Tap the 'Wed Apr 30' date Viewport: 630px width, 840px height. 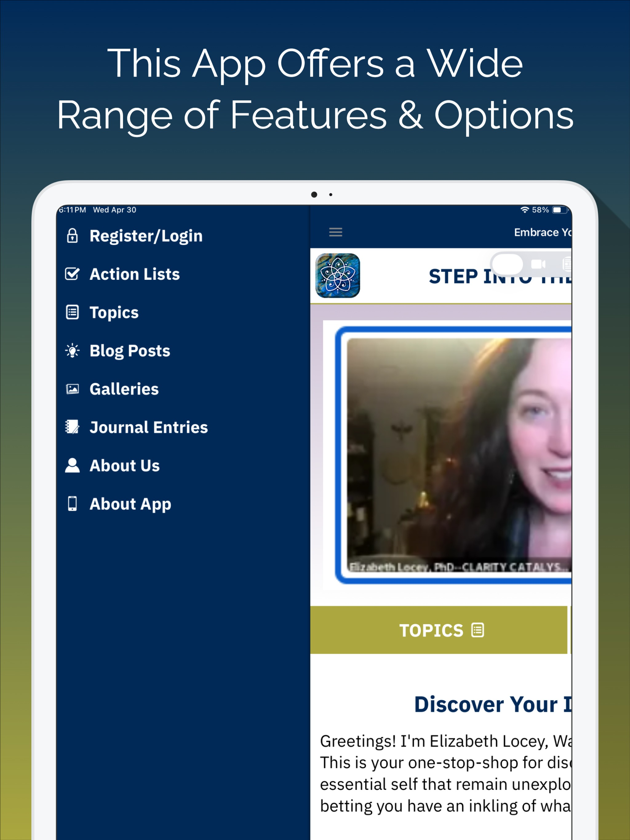point(114,210)
